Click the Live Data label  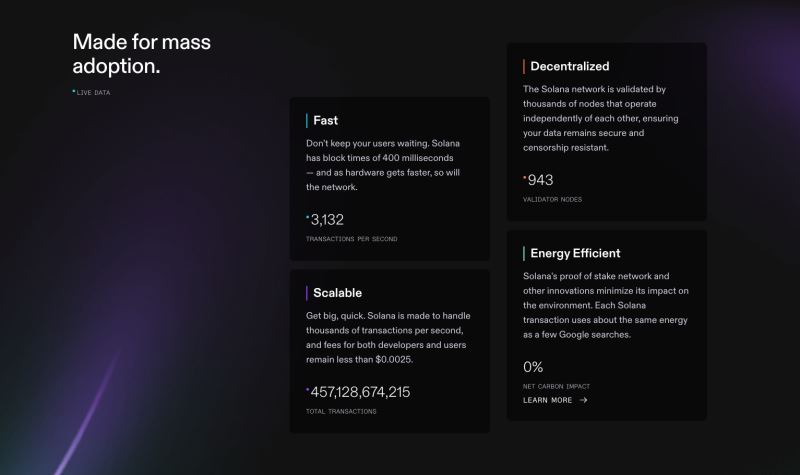click(x=93, y=92)
